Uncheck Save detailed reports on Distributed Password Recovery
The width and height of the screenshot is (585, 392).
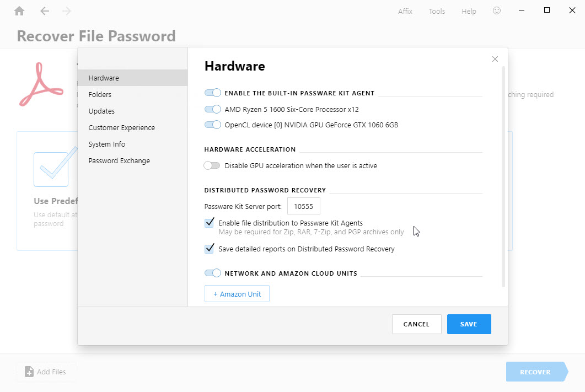[210, 249]
